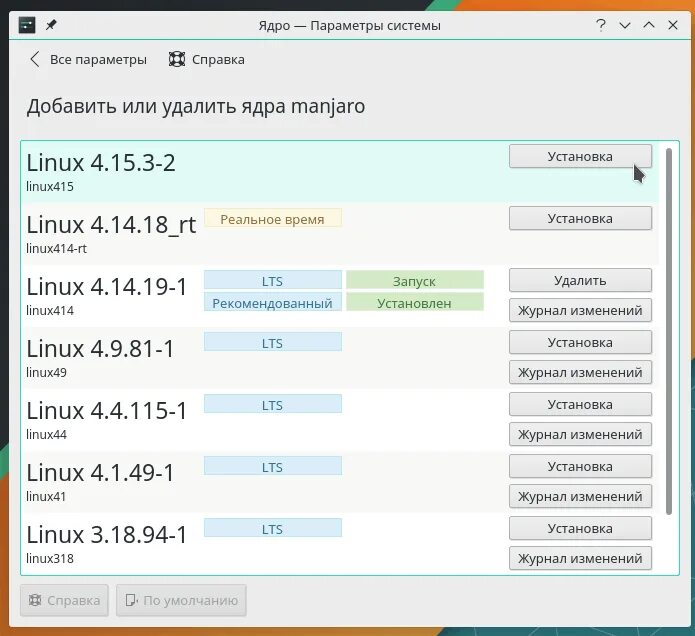This screenshot has width=695, height=636.
Task: View Журнал изменений for Linux 4.4.115-1
Action: click(580, 434)
